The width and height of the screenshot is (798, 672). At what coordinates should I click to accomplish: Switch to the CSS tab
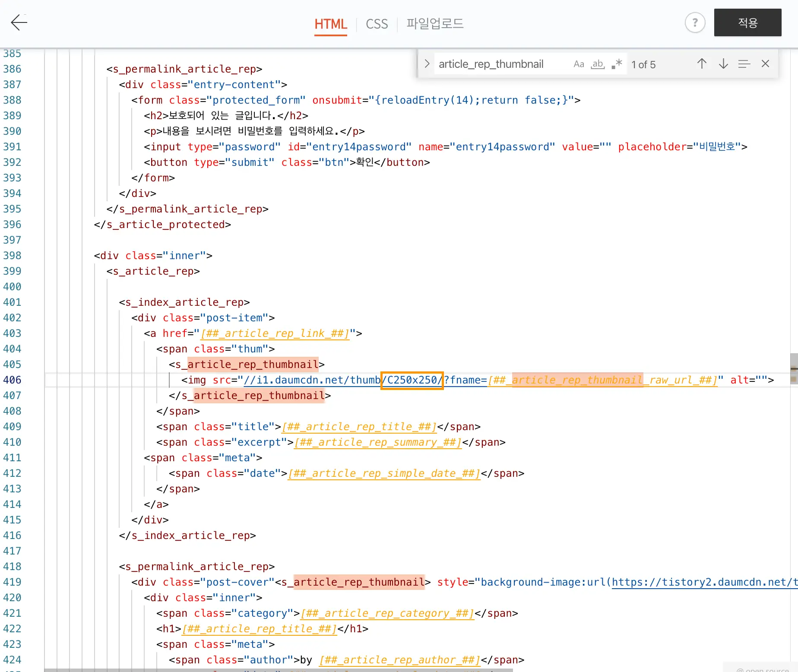[x=377, y=24]
